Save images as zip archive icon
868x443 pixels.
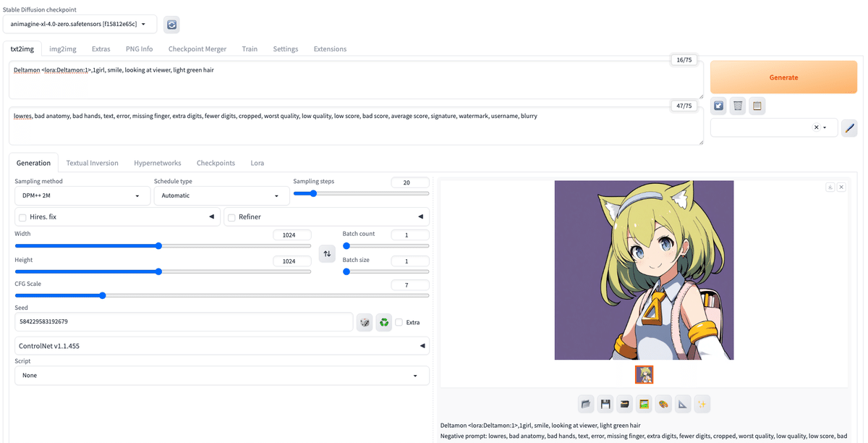(x=624, y=404)
